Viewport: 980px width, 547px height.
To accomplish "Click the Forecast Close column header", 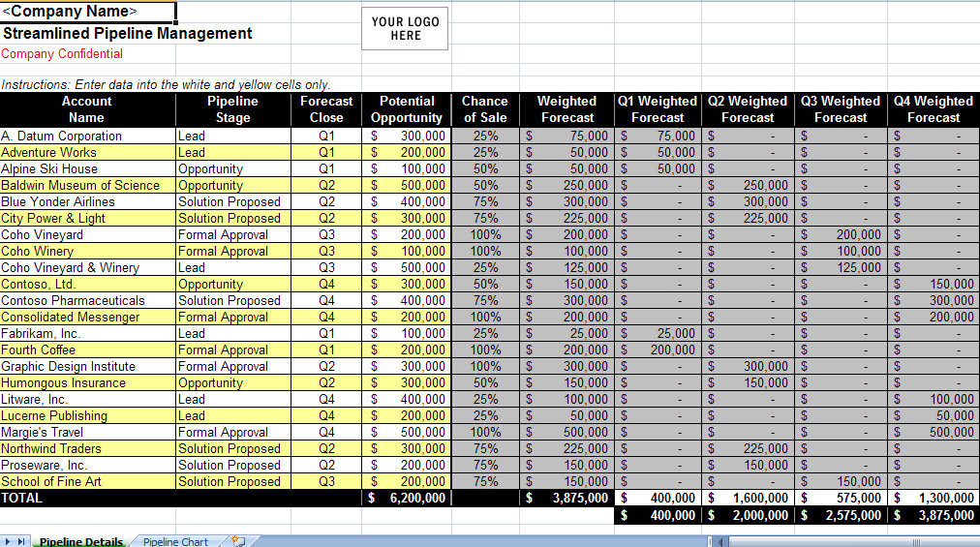I will (326, 109).
